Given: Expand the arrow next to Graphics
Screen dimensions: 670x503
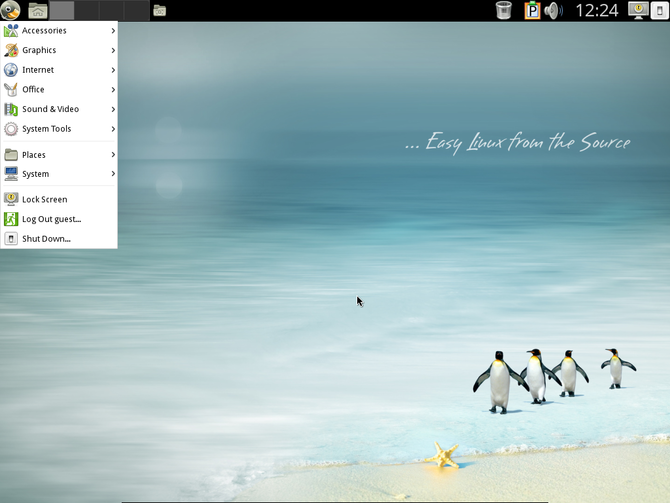Looking at the screenshot, I should point(113,50).
